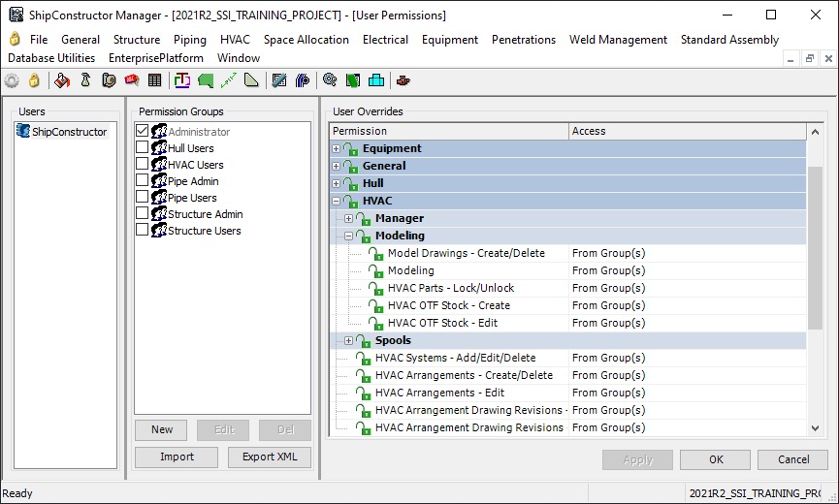This screenshot has width=839, height=504.
Task: Open the Weld Management menu
Action: [x=618, y=40]
